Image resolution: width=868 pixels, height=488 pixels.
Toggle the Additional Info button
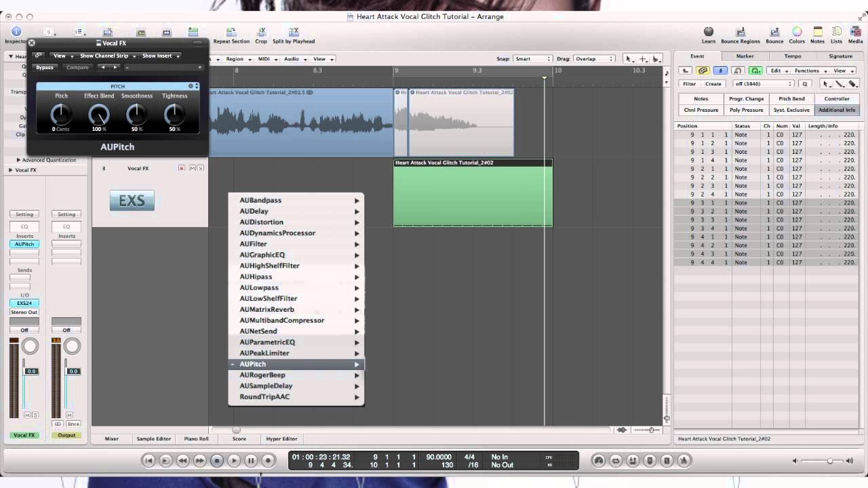tap(837, 110)
